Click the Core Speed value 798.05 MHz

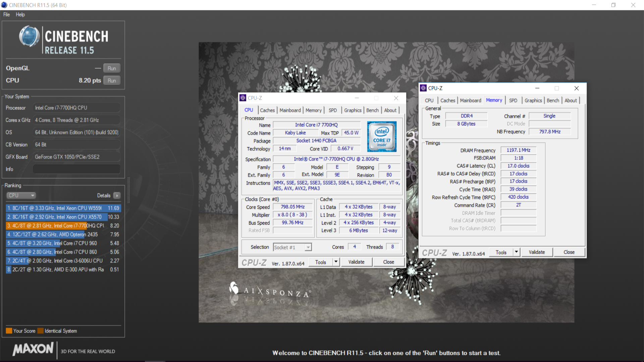[x=293, y=207]
